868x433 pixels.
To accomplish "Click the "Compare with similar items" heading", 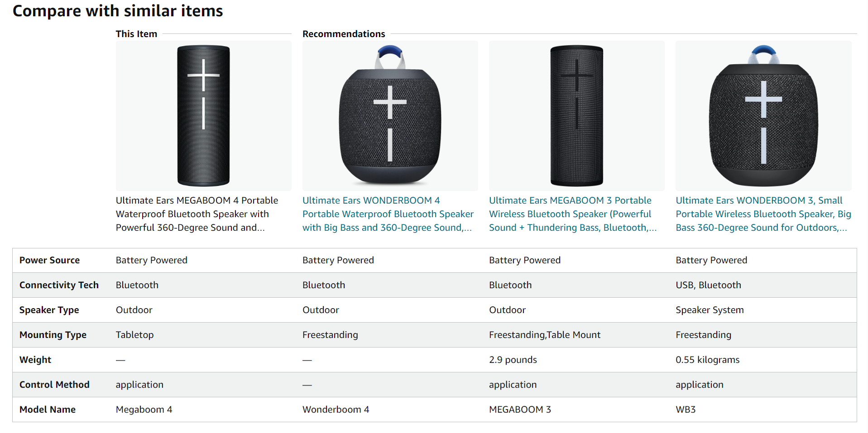I will point(118,11).
